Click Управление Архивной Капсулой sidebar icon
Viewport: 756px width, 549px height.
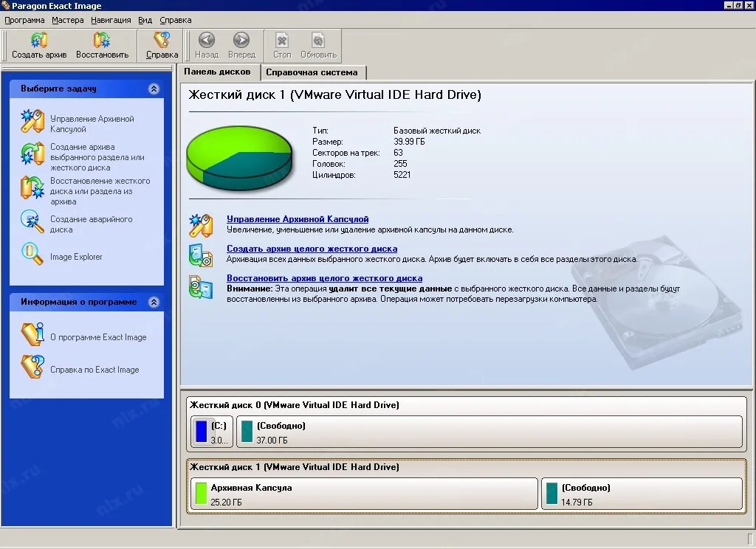(x=32, y=122)
